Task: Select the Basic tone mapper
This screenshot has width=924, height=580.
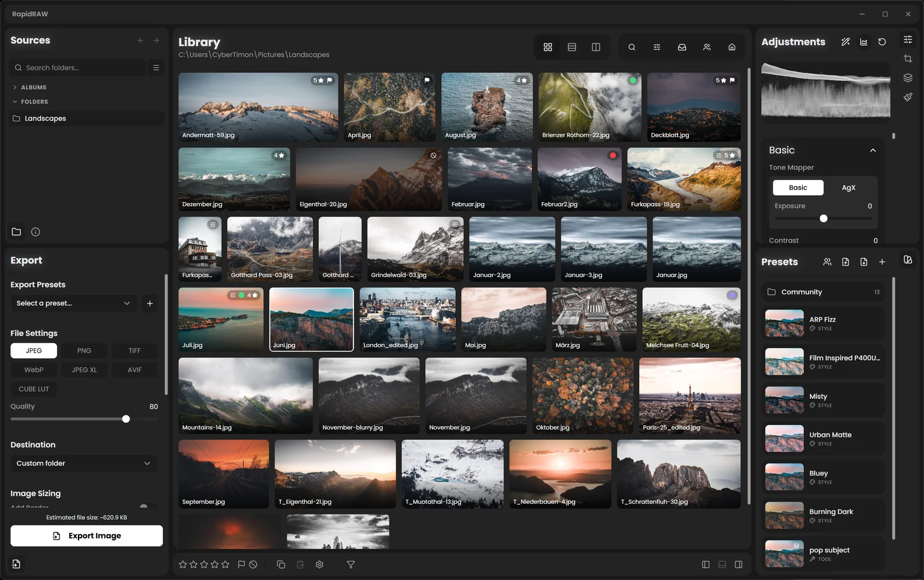Action: click(x=798, y=188)
